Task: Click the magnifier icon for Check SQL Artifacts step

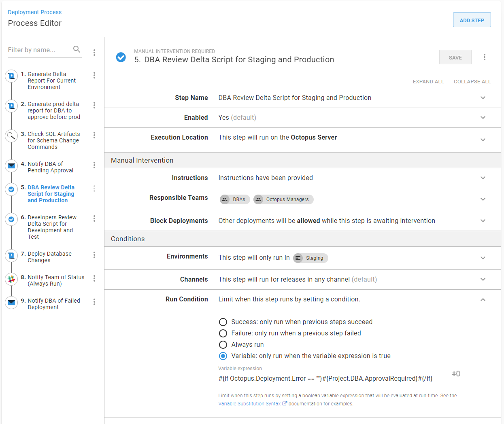Action: [x=11, y=136]
